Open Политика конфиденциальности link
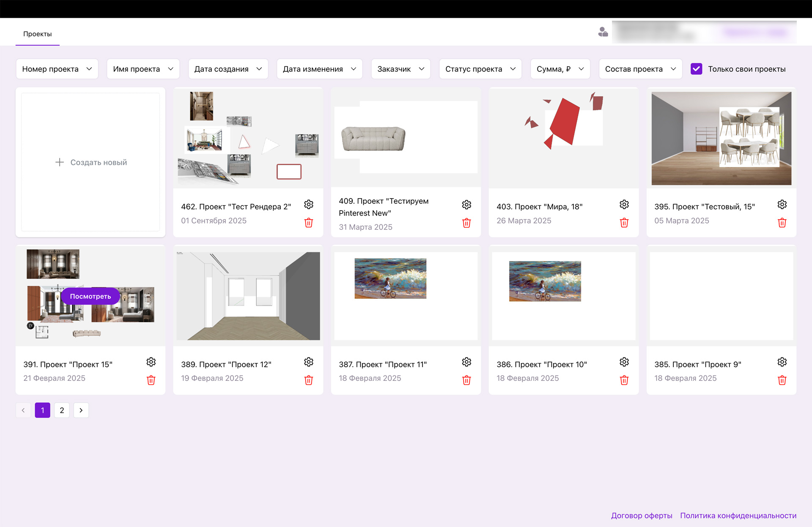Screen dimensions: 812x527 [738, 516]
